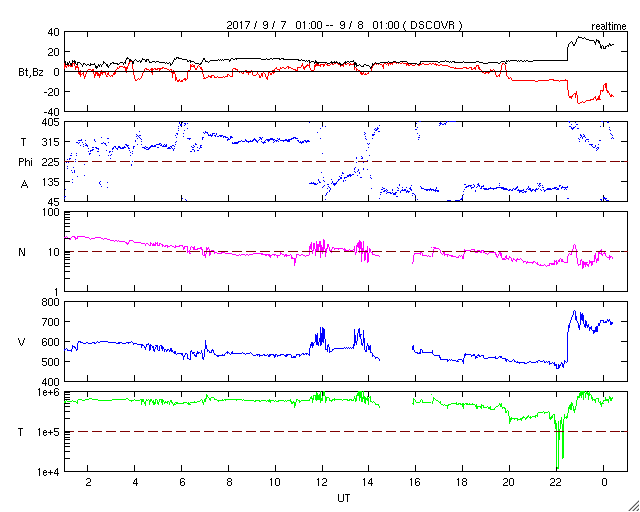Click the '400' tick label in the velocity panel
Image resolution: width=640 pixels, height=512 pixels.
click(51, 382)
